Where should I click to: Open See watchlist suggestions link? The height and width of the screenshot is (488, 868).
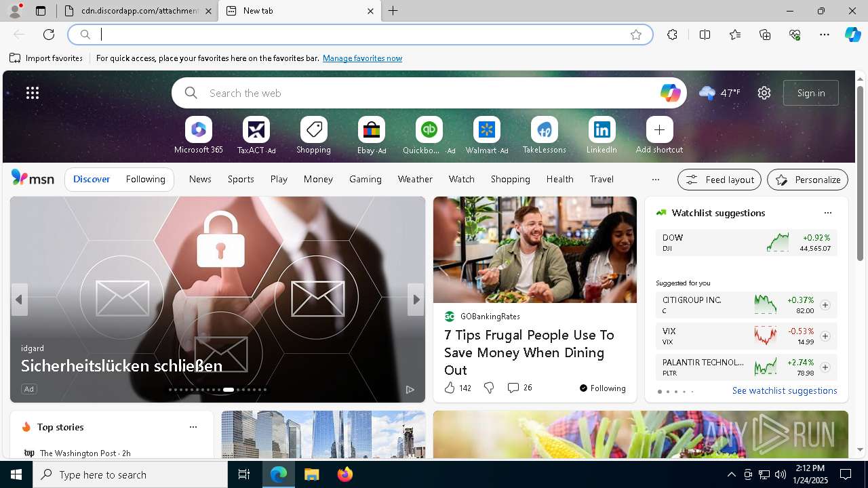[x=785, y=390]
